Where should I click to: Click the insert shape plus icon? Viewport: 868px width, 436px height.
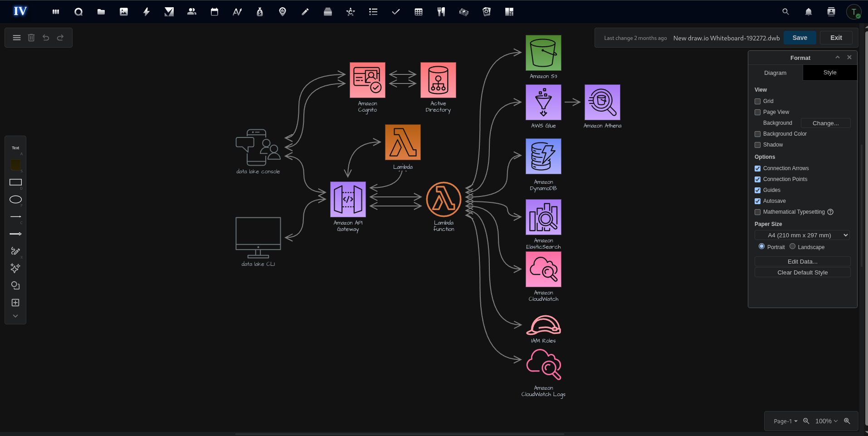pos(15,303)
